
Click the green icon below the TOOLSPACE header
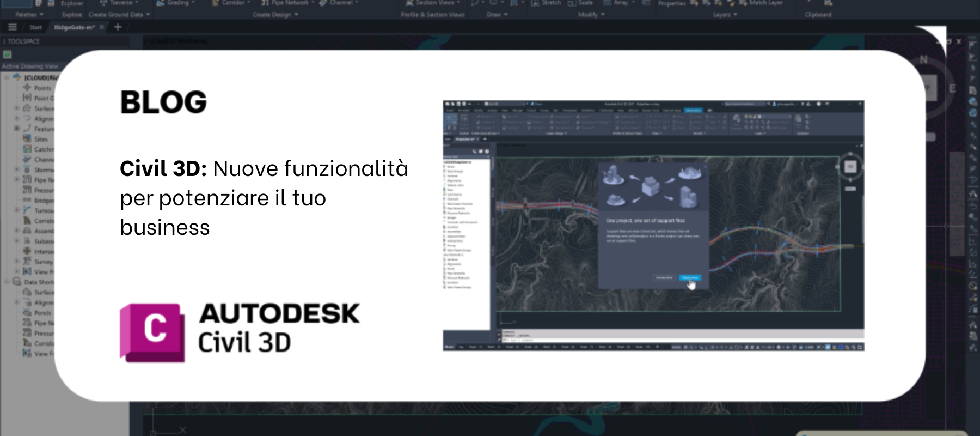pos(7,55)
